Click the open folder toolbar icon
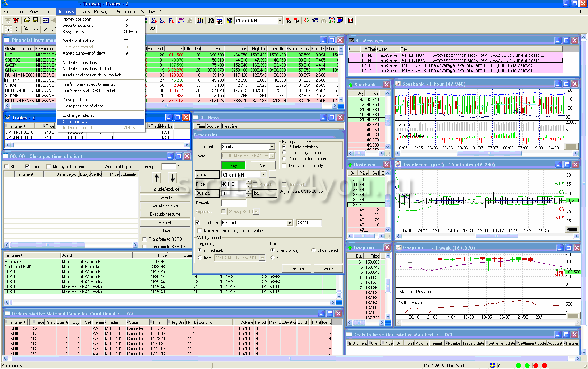The width and height of the screenshot is (588, 369). (27, 20)
